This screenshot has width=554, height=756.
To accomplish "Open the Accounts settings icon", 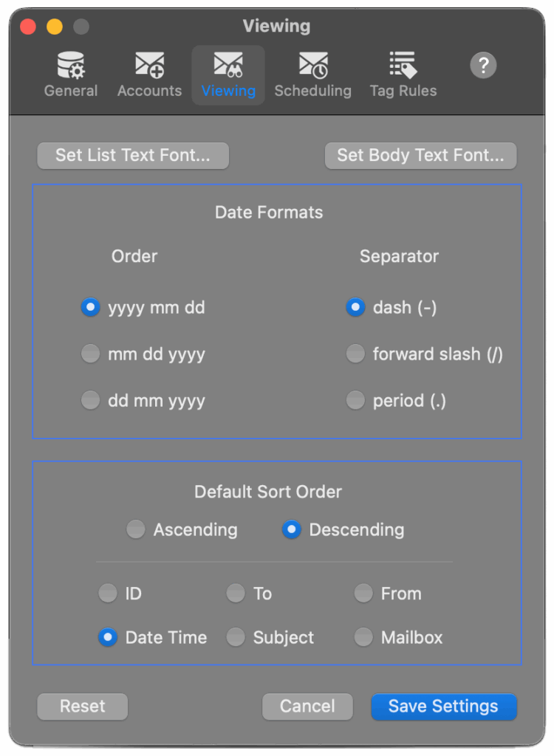I will [148, 73].
